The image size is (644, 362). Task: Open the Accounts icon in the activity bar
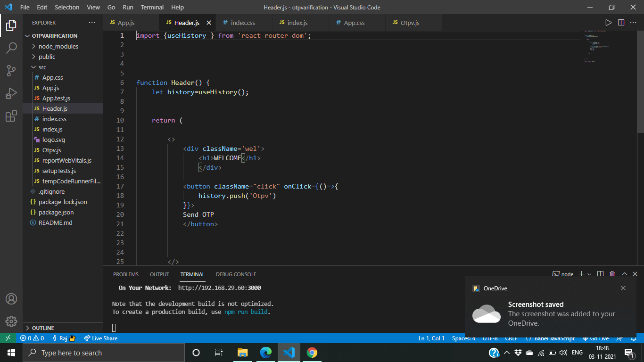[11, 299]
